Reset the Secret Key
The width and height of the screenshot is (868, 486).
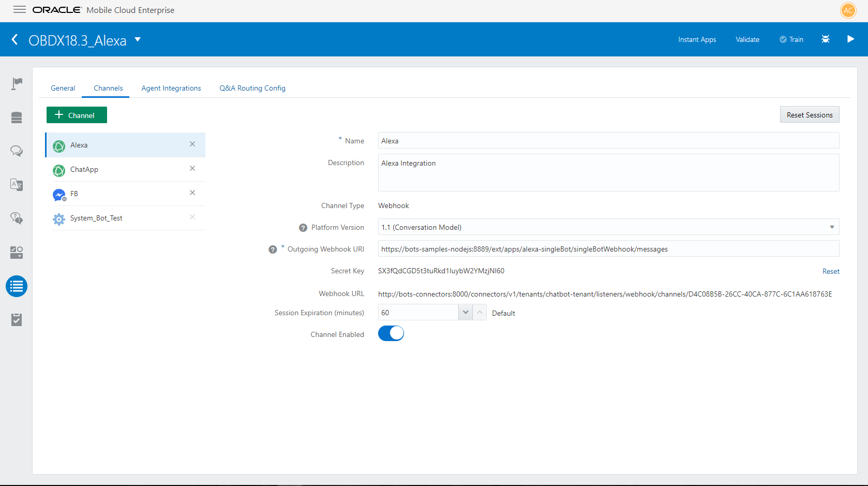click(831, 271)
